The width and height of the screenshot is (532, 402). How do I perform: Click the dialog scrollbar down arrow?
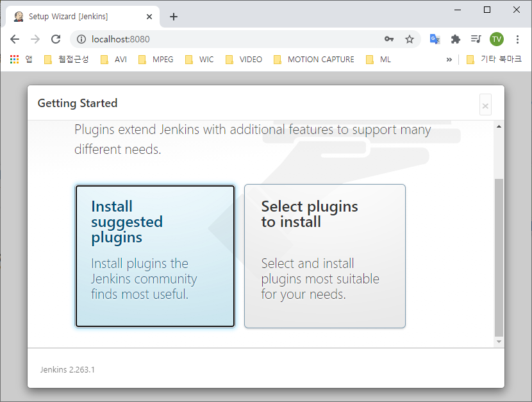point(499,342)
